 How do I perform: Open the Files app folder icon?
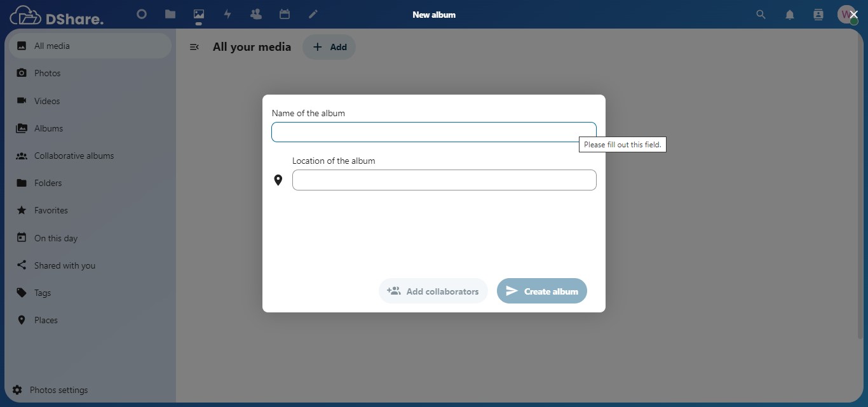(x=170, y=14)
